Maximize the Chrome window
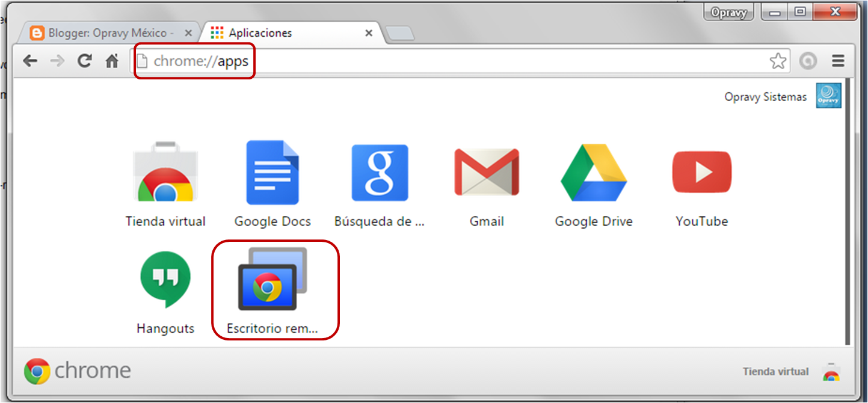868x403 pixels. pos(800,12)
